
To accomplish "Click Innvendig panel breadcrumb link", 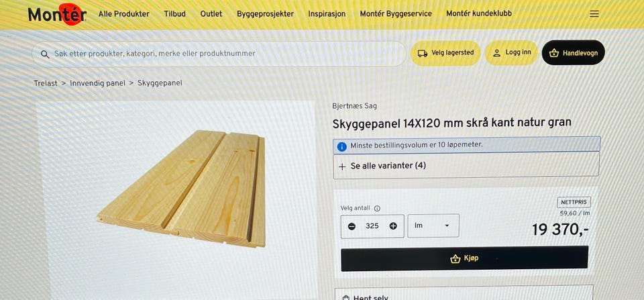I will coord(97,83).
